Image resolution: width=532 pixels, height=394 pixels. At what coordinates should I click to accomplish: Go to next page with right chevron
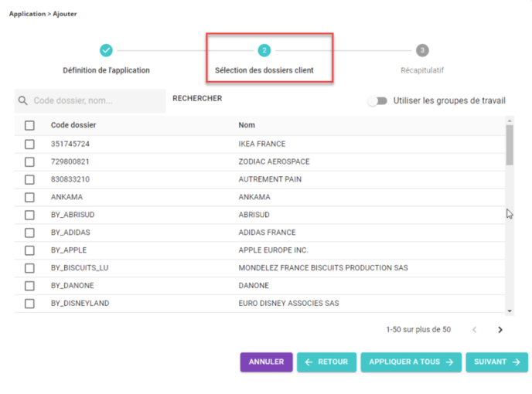point(500,330)
